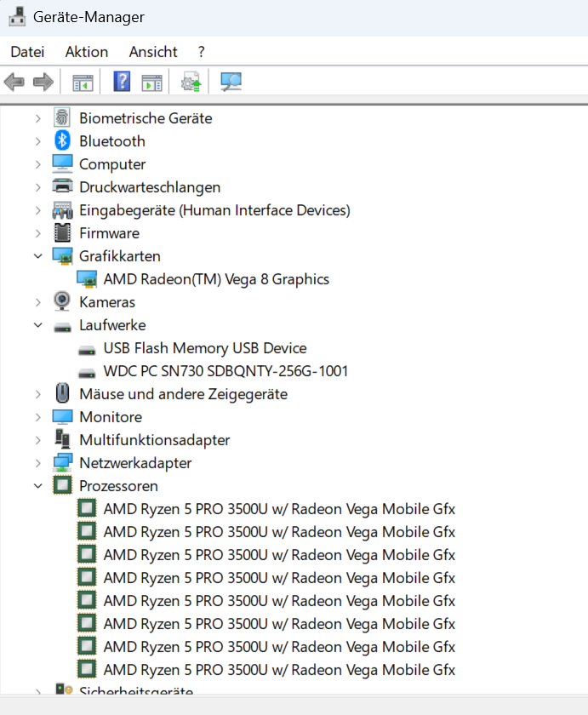Select the Computer category label
This screenshot has height=715, width=588.
pos(112,164)
